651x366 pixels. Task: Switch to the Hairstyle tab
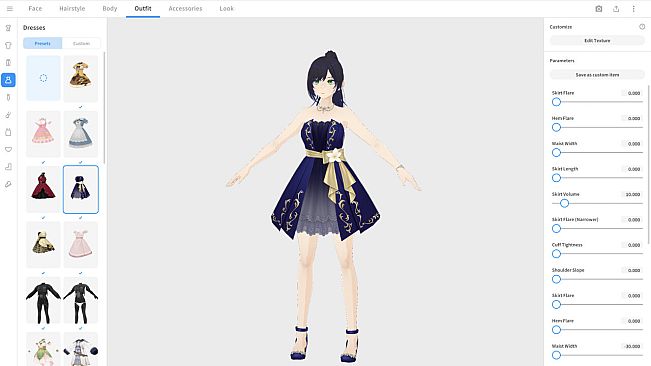[72, 8]
